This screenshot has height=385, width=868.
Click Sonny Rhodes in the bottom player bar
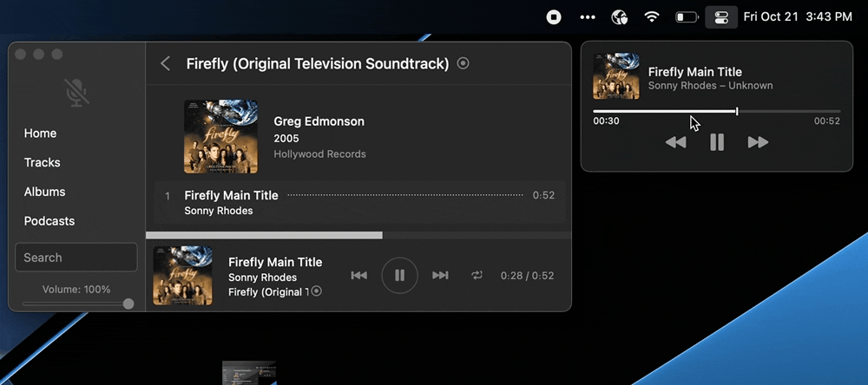(x=262, y=277)
